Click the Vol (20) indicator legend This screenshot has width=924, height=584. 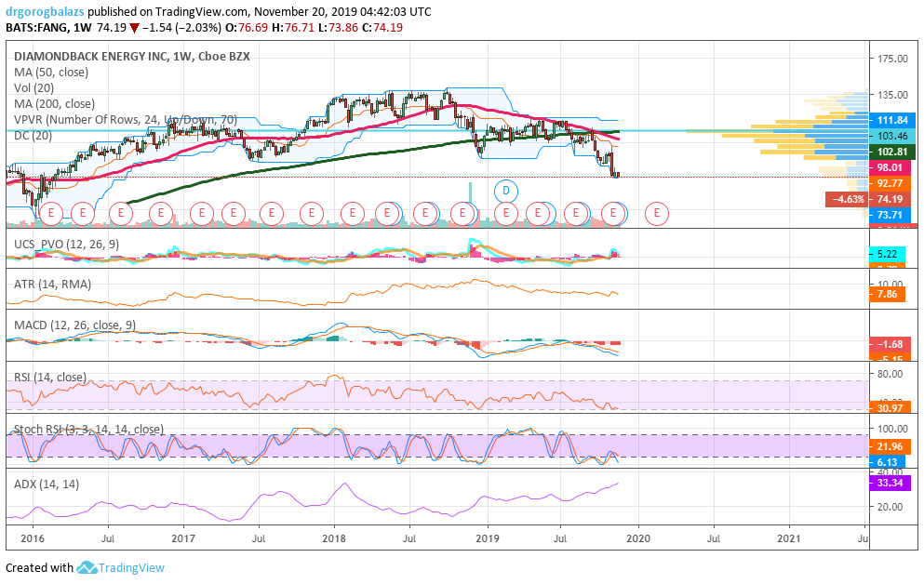(x=34, y=88)
